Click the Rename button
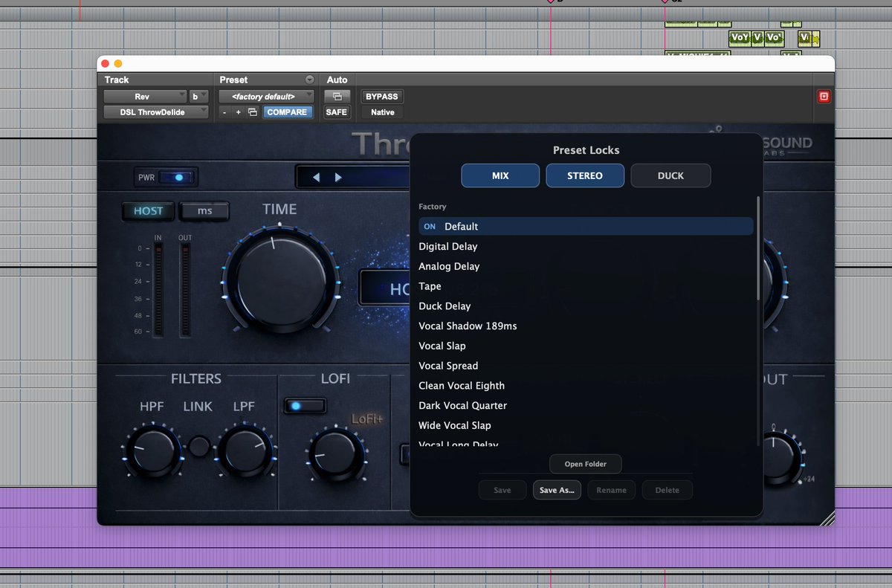The image size is (892, 588). 611,491
